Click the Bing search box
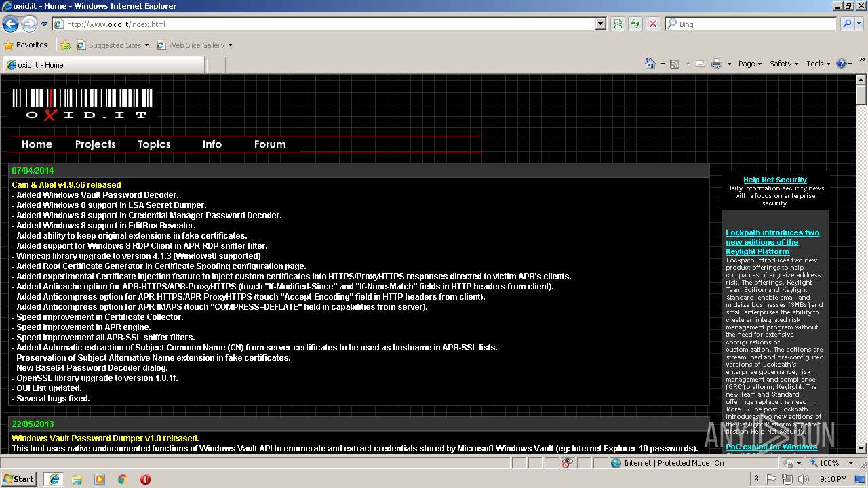This screenshot has width=868, height=488. pyautogui.click(x=751, y=24)
